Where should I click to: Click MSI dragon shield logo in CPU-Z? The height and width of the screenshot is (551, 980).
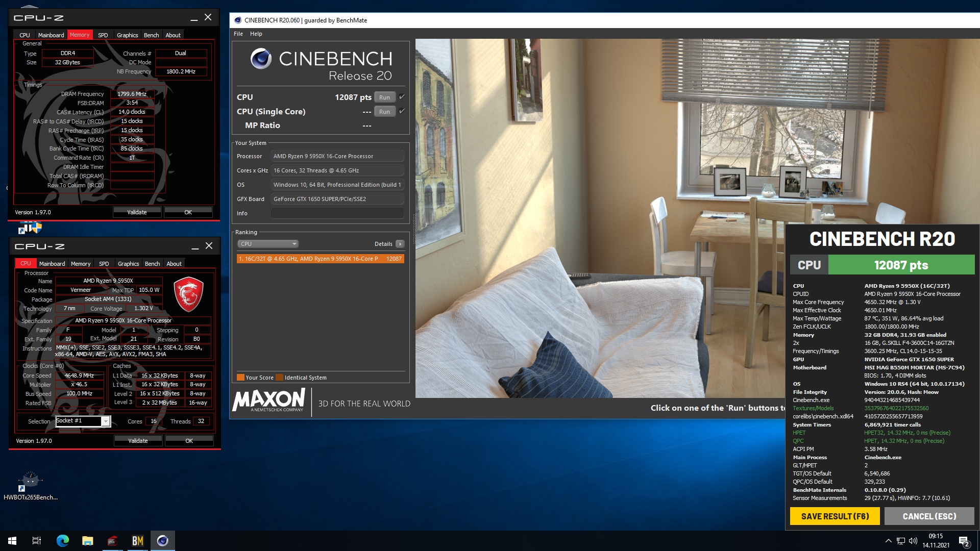tap(188, 294)
